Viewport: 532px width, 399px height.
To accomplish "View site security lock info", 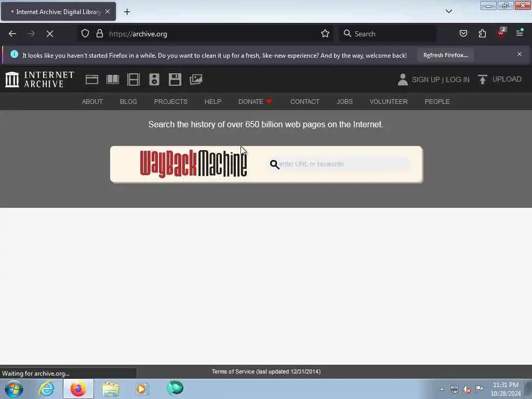I will 99,34.
